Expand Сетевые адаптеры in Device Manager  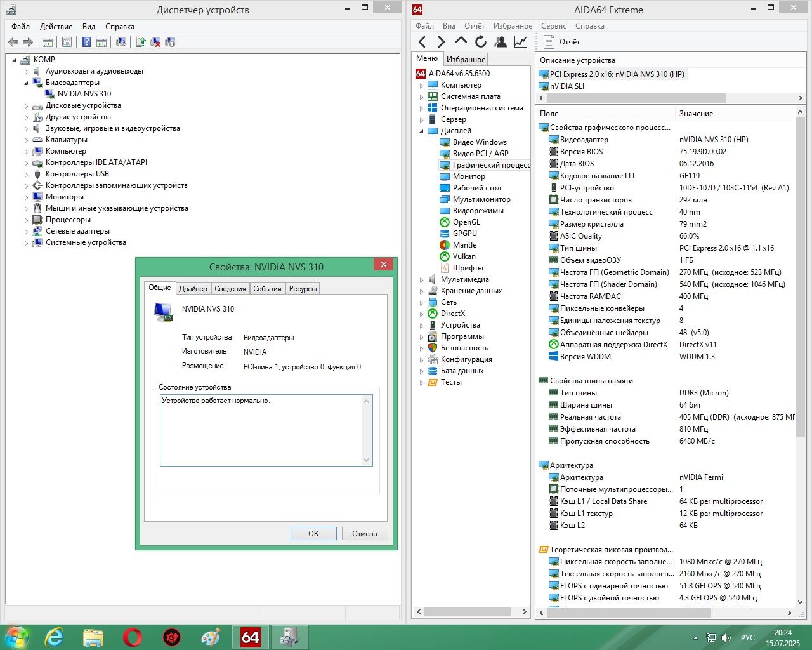27,232
